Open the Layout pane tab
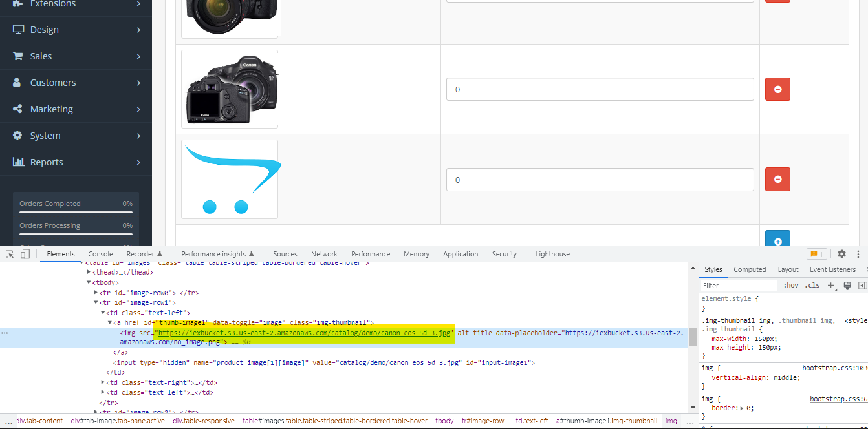 coord(788,269)
